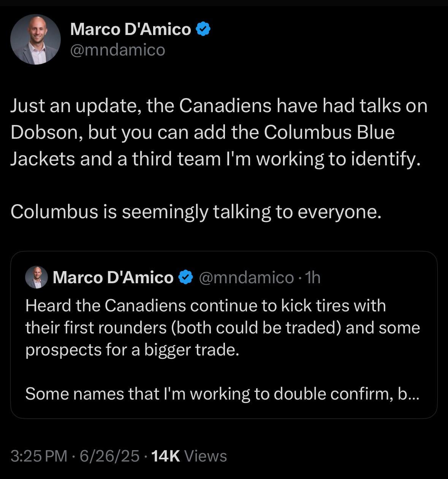448x479 pixels.
Task: Open Marco D'Amico's large profile photo
Action: point(35,40)
